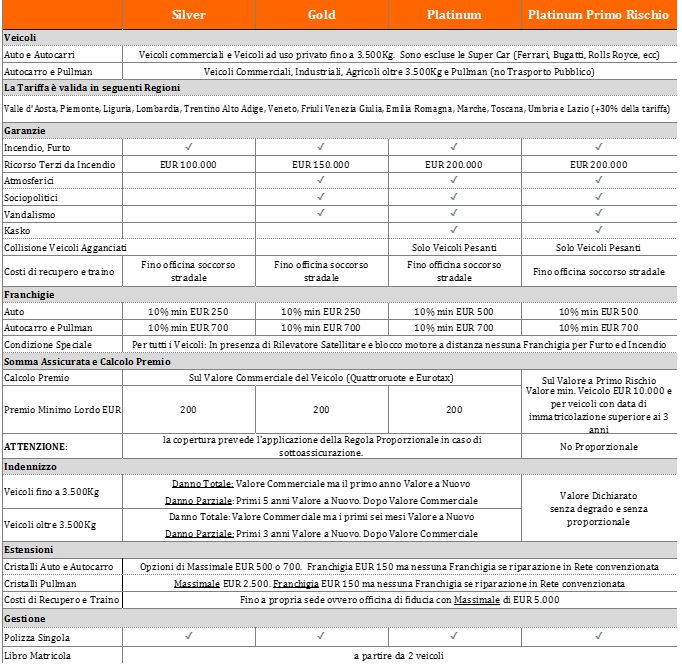Select Solo Veicoli Pesanti in Platinum Primo Rischio

[598, 248]
